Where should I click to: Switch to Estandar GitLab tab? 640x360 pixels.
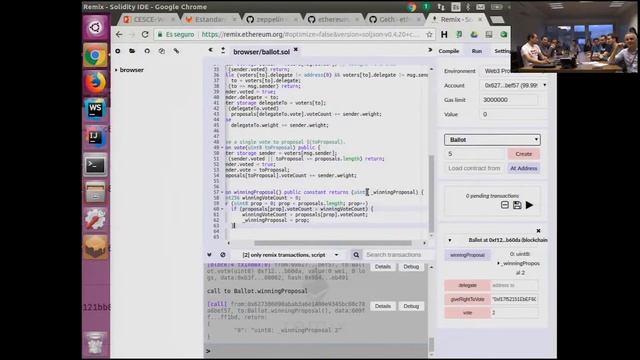(210, 20)
